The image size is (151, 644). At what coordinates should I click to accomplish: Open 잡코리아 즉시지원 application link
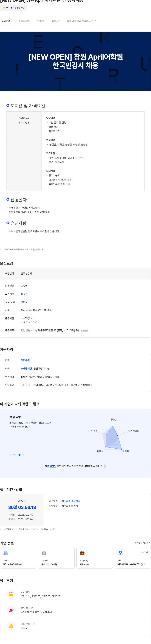pyautogui.click(x=71, y=501)
